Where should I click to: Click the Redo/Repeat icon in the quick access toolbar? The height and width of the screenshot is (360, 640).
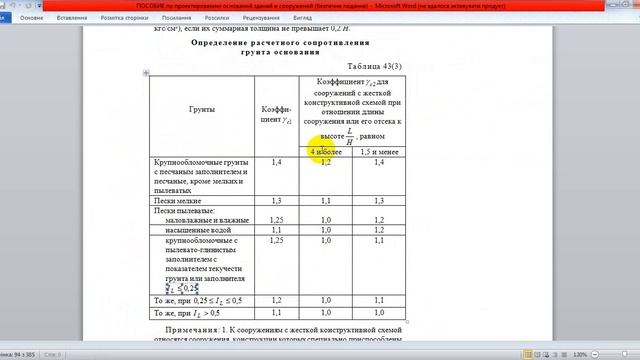click(28, 5)
